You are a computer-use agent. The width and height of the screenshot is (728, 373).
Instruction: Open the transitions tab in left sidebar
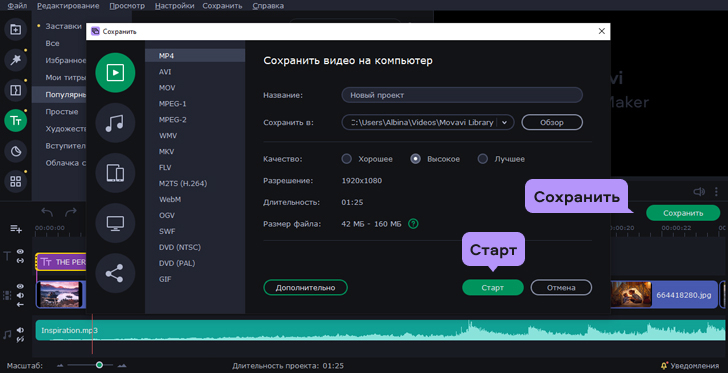[x=16, y=90]
